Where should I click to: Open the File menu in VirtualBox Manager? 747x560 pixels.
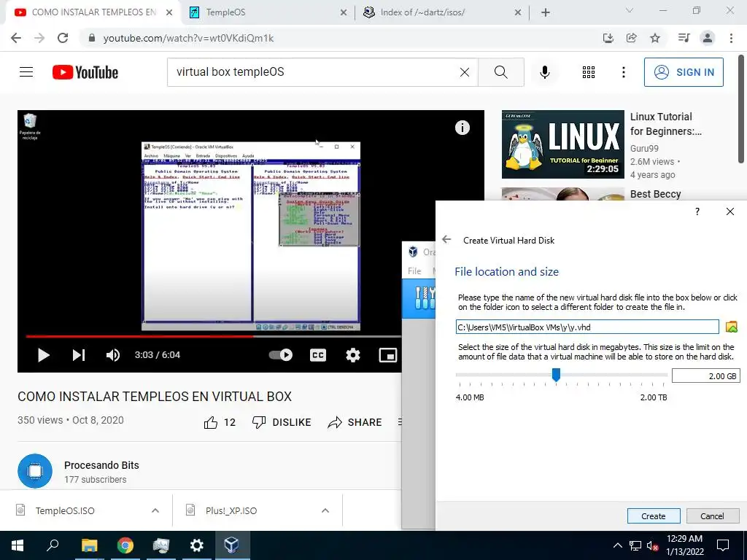coord(414,271)
